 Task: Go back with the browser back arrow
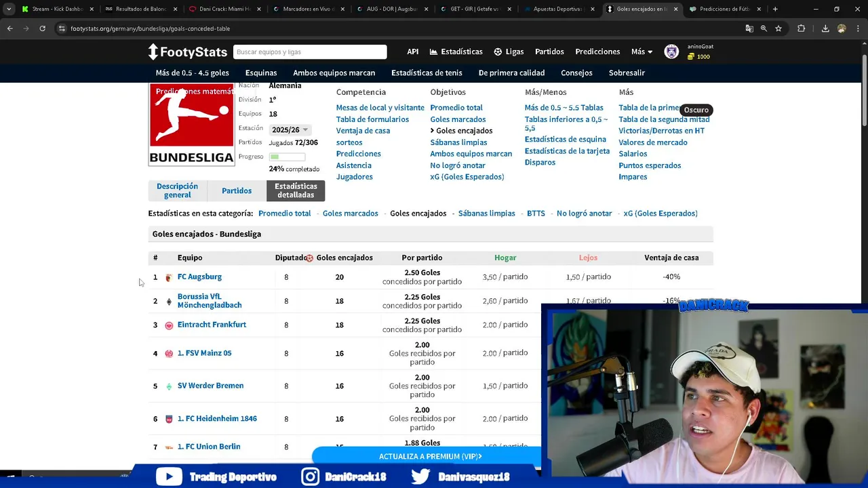pyautogui.click(x=9, y=28)
